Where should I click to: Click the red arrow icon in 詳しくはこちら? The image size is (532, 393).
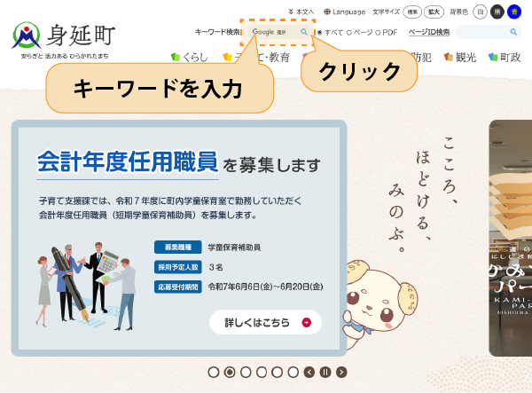[x=307, y=322]
